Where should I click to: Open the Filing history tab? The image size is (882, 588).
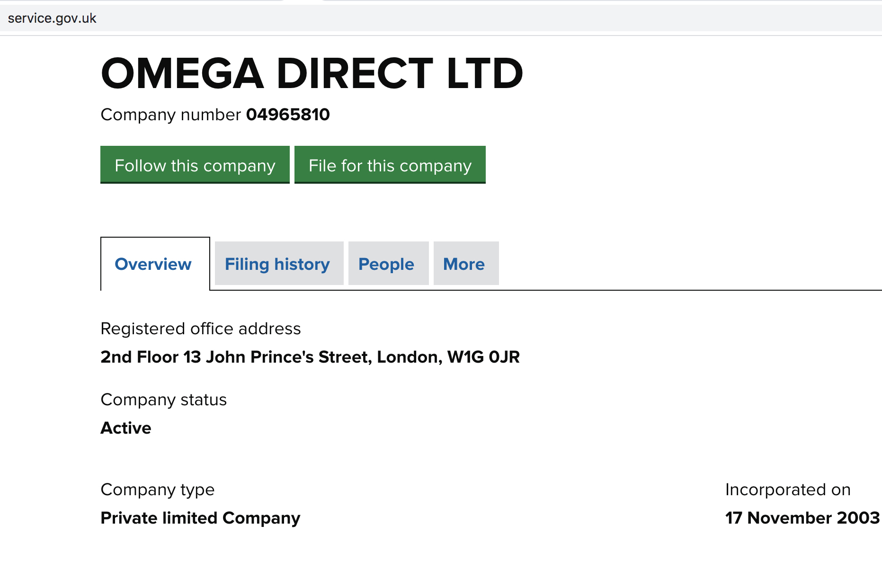[277, 264]
